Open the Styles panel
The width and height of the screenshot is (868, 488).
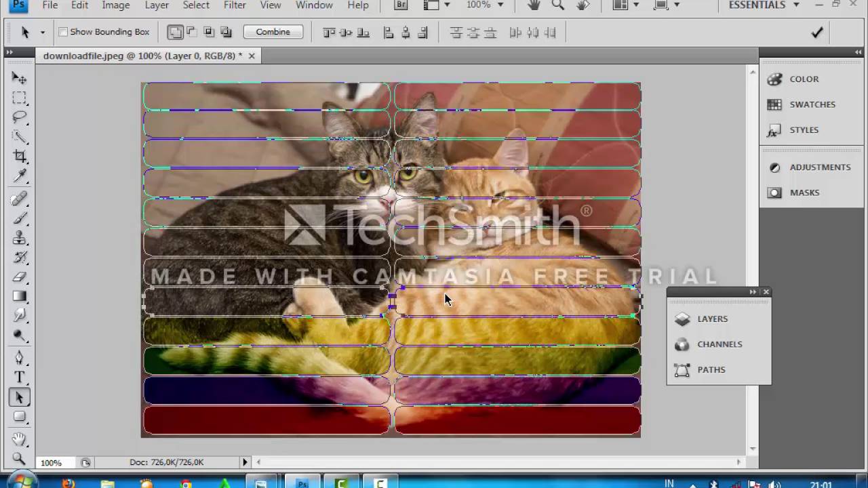click(804, 130)
